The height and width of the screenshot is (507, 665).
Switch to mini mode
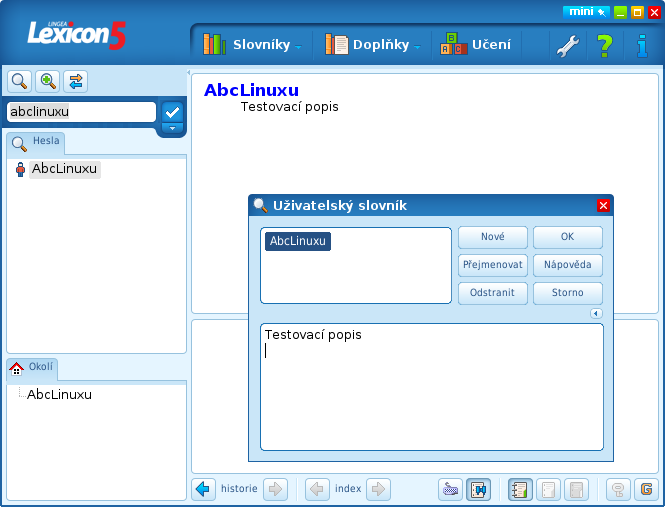586,12
